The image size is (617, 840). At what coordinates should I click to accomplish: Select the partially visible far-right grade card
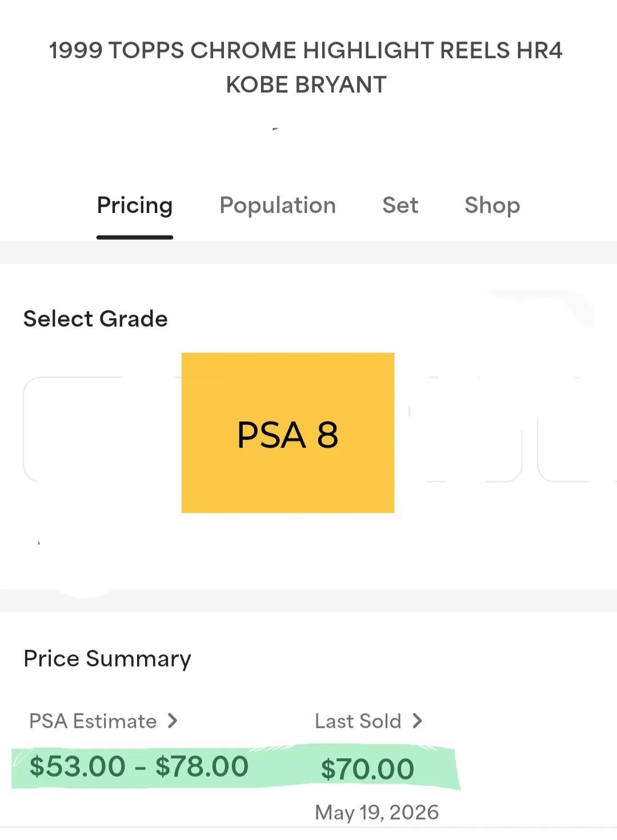577,429
